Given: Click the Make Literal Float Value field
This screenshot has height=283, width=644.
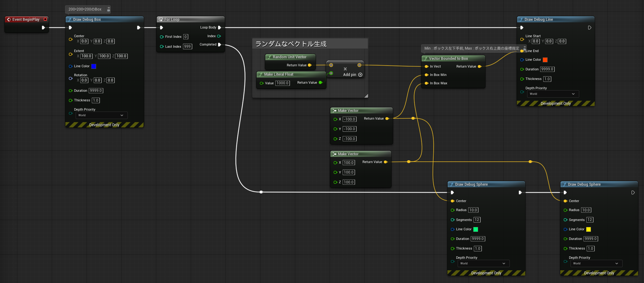Looking at the screenshot, I should pyautogui.click(x=282, y=83).
